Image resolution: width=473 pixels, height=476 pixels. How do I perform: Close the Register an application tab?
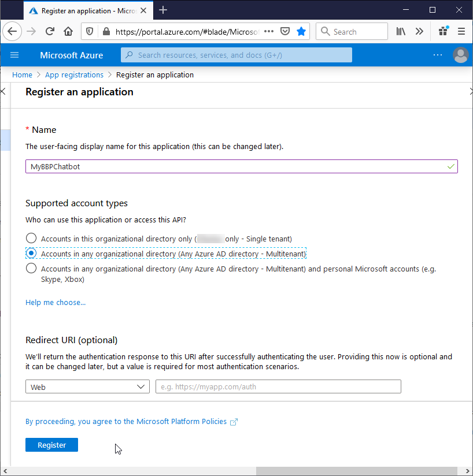143,10
